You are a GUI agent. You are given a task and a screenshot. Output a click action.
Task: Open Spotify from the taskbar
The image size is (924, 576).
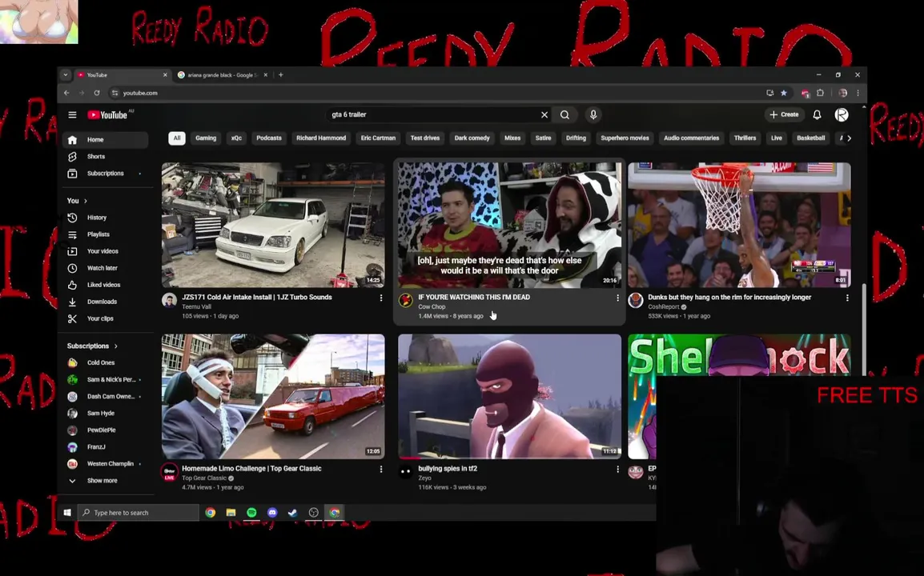(251, 512)
